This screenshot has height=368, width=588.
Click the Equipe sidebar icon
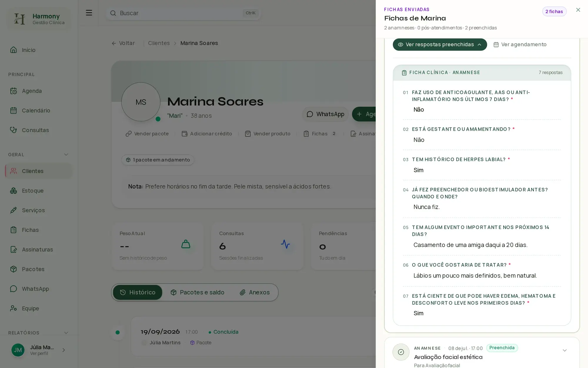(14, 308)
